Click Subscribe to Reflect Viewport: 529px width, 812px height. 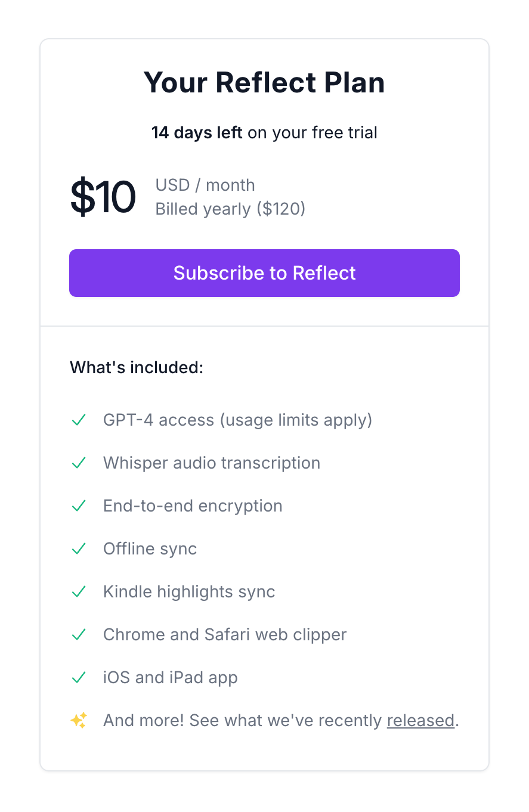[x=264, y=272]
